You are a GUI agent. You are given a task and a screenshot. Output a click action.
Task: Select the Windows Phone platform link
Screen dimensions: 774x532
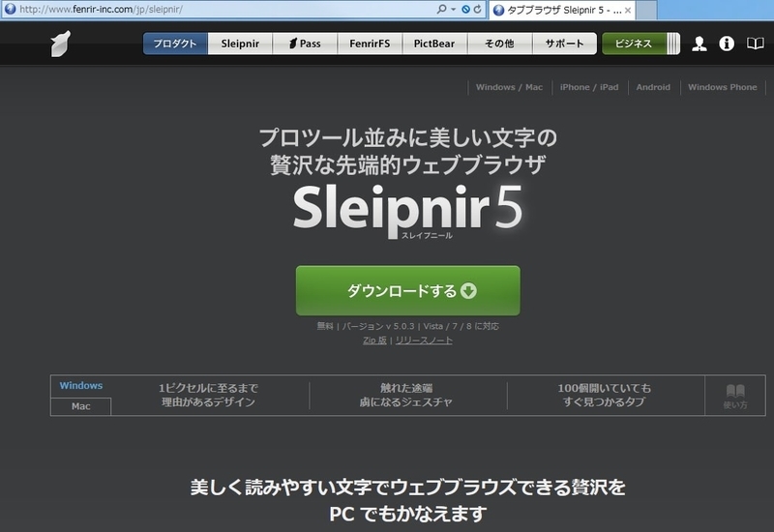(x=722, y=87)
